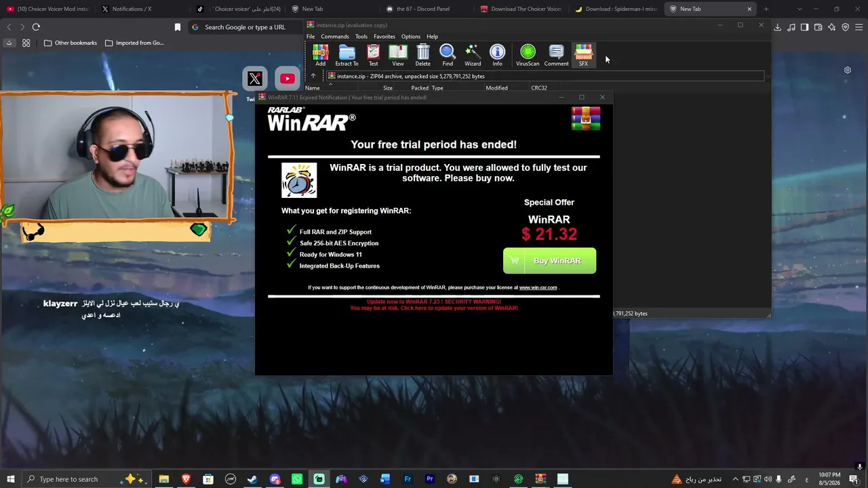Screen dimensions: 868x488
Task: Show hidden system tray icons
Action: coord(735,479)
